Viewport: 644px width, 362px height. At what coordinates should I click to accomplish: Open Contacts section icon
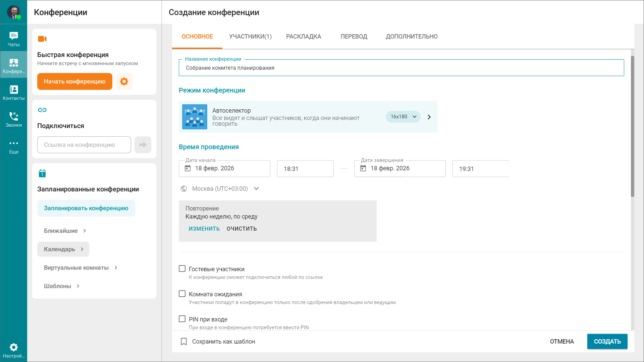pos(14,90)
